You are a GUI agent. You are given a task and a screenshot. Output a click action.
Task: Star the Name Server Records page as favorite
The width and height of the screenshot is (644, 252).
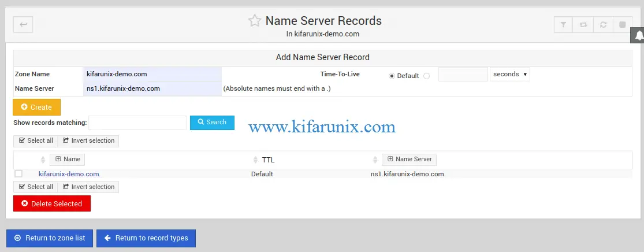[254, 21]
